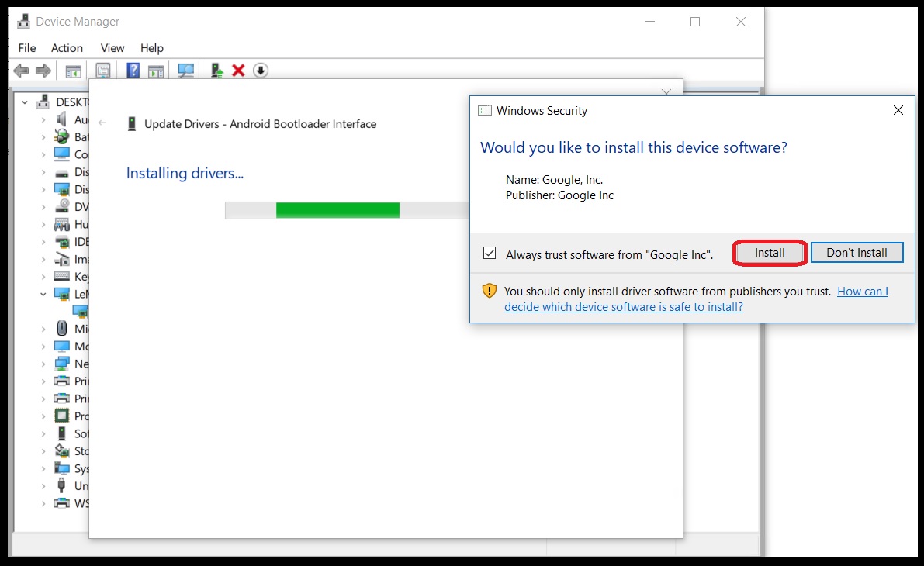Click the blue question mark Help icon

click(133, 71)
